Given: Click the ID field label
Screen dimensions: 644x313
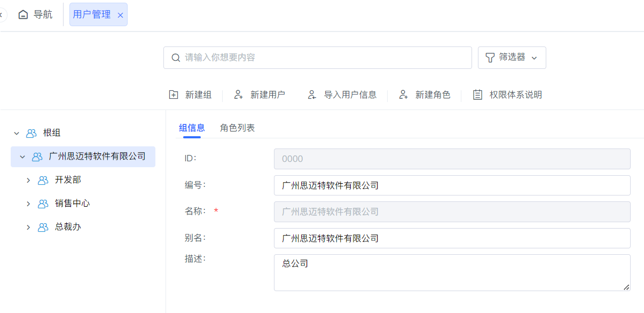Looking at the screenshot, I should [x=190, y=158].
